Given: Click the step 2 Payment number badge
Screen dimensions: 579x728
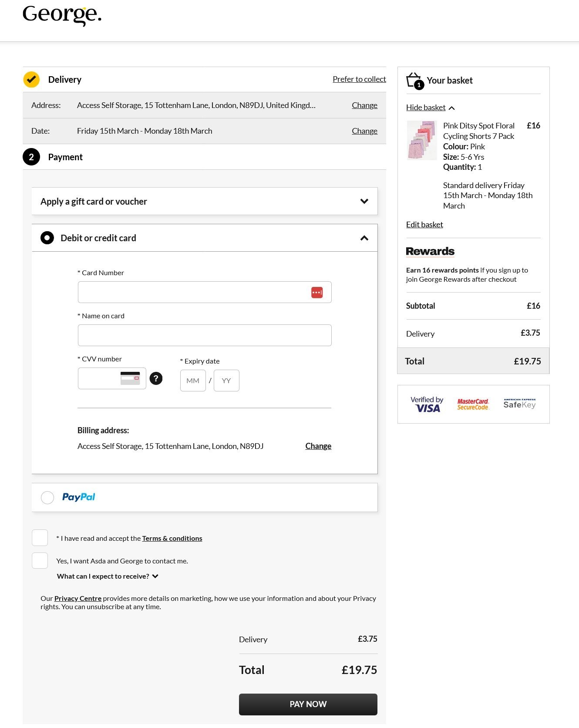Looking at the screenshot, I should click(31, 157).
